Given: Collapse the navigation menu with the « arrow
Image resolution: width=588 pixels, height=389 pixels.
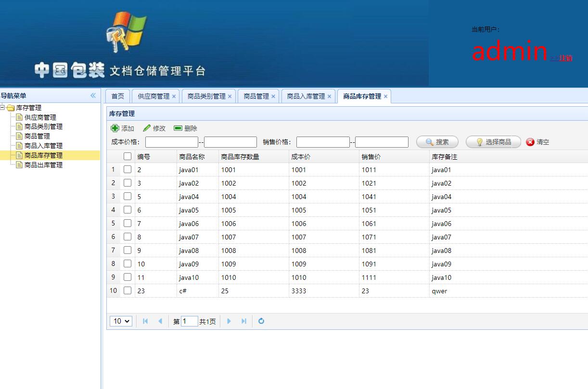Looking at the screenshot, I should click(93, 95).
